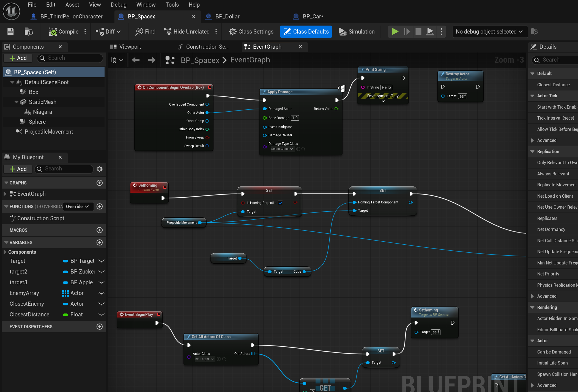This screenshot has height=392, width=578.
Task: Add a new macro with plus icon
Action: click(x=100, y=230)
